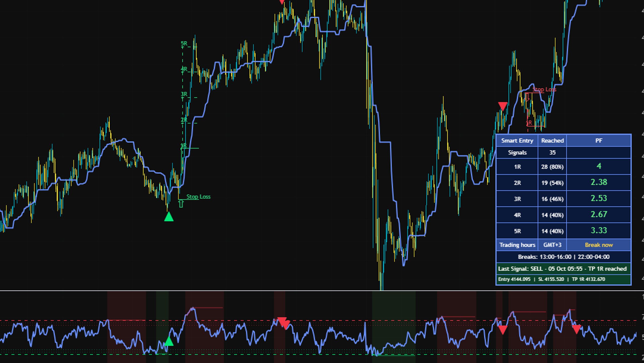Click the green 3R target label on chart
The width and height of the screenshot is (644, 363).
point(184,94)
